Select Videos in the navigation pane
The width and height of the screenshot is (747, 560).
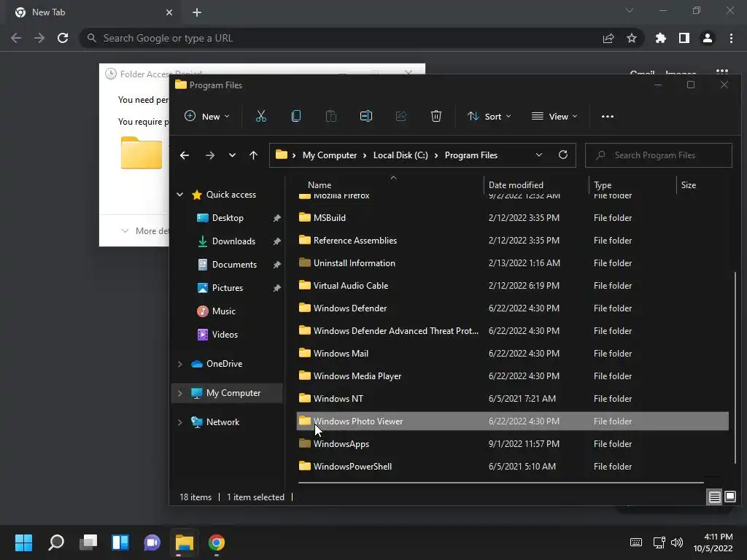[x=217, y=335]
